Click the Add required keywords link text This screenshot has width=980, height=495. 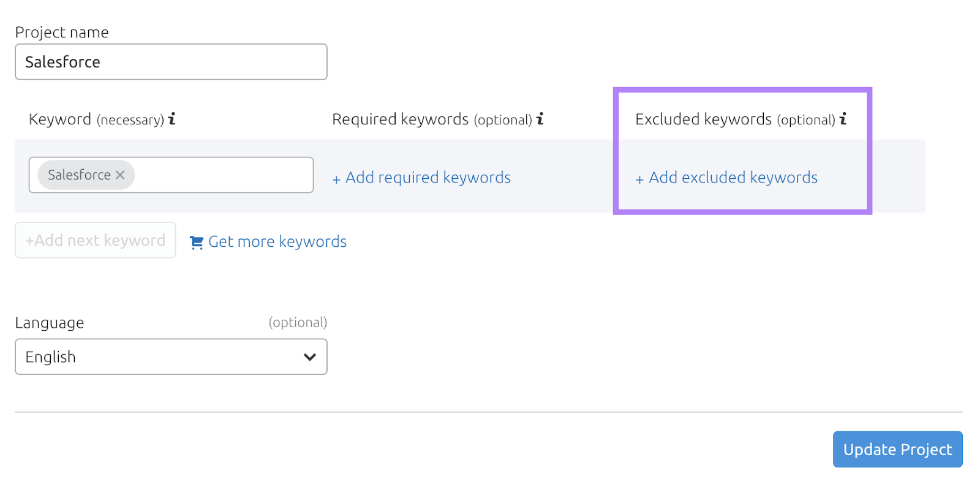(x=428, y=178)
